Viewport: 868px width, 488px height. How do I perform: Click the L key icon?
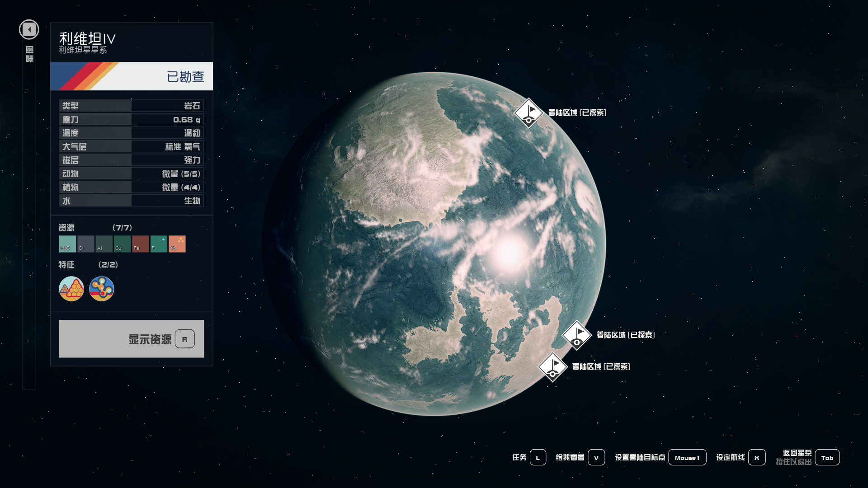point(538,458)
